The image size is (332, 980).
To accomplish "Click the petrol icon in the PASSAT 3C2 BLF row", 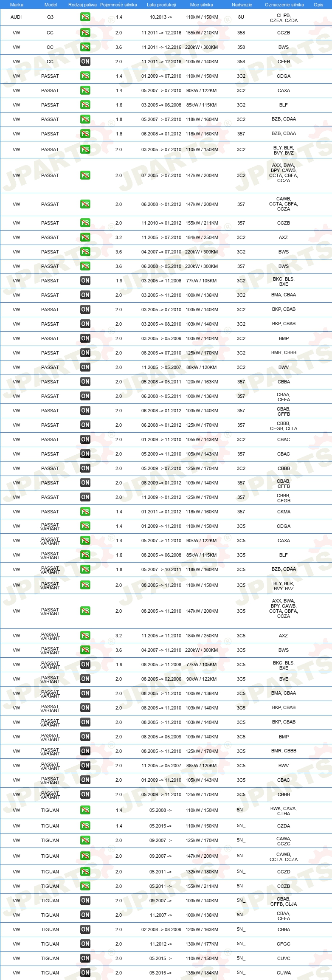I will [x=85, y=105].
